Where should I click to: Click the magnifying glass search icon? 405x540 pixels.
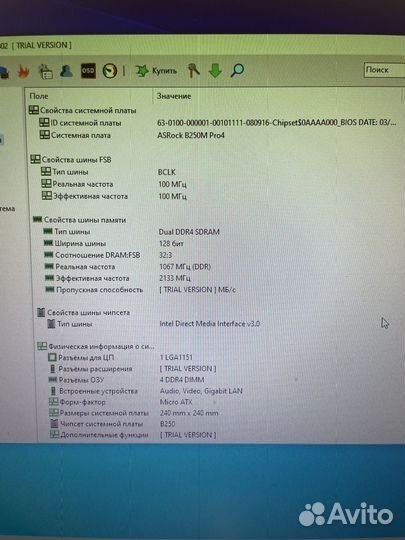coord(237,71)
